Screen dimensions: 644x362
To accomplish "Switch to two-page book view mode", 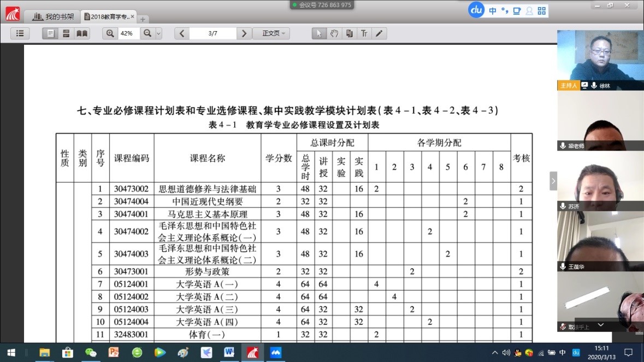I will pos(82,33).
